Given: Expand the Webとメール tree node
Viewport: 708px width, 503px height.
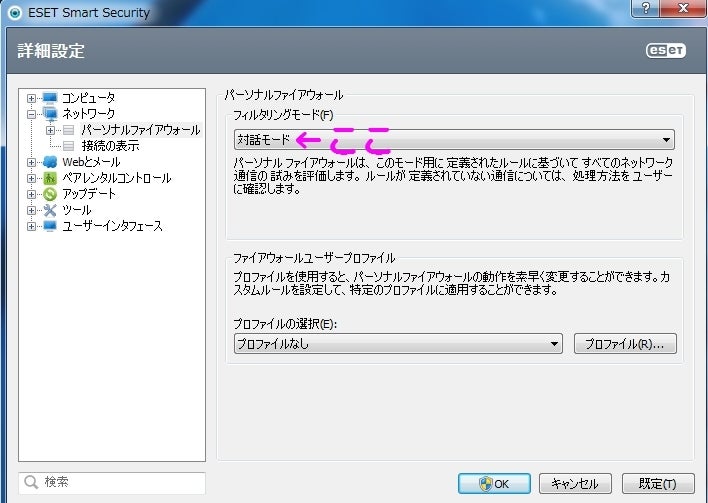Looking at the screenshot, I should (x=31, y=162).
